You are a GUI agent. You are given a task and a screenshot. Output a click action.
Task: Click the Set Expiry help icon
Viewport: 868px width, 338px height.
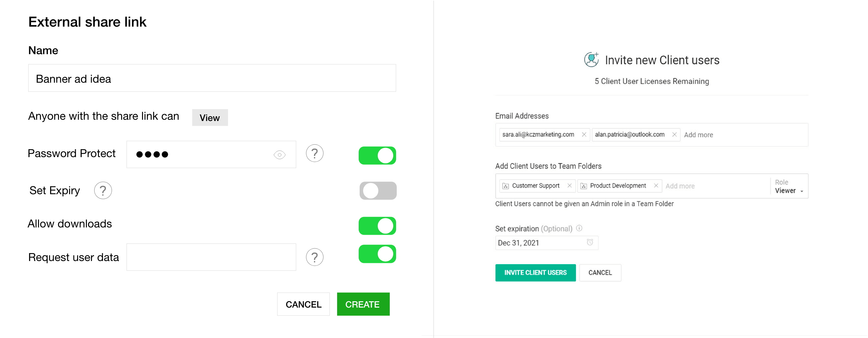tap(103, 191)
